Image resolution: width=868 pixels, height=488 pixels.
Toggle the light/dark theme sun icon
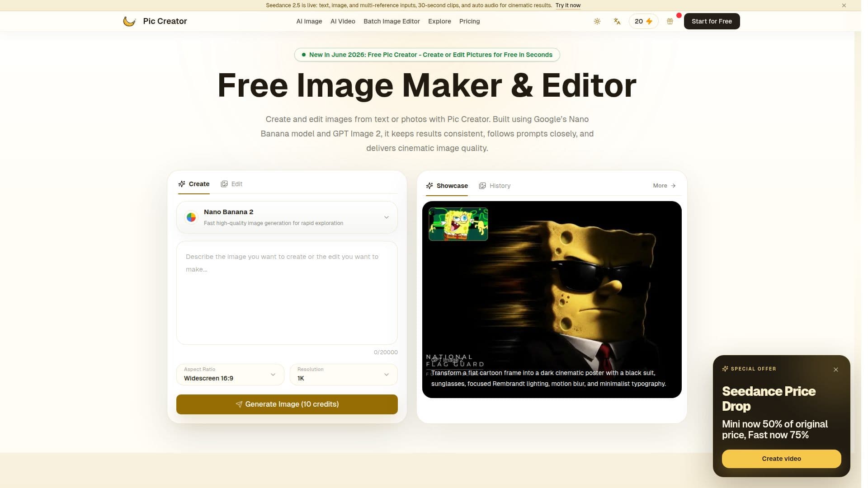(x=597, y=21)
